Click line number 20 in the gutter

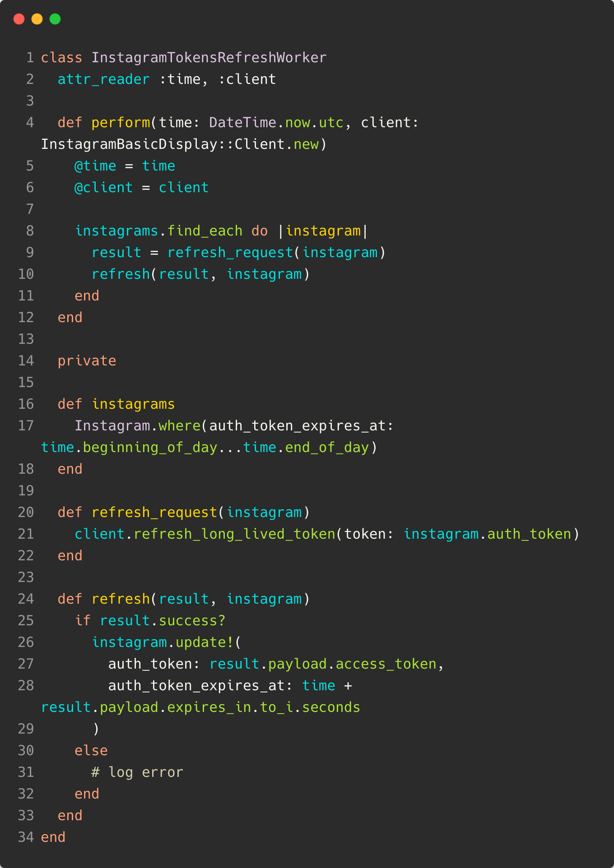point(26,512)
